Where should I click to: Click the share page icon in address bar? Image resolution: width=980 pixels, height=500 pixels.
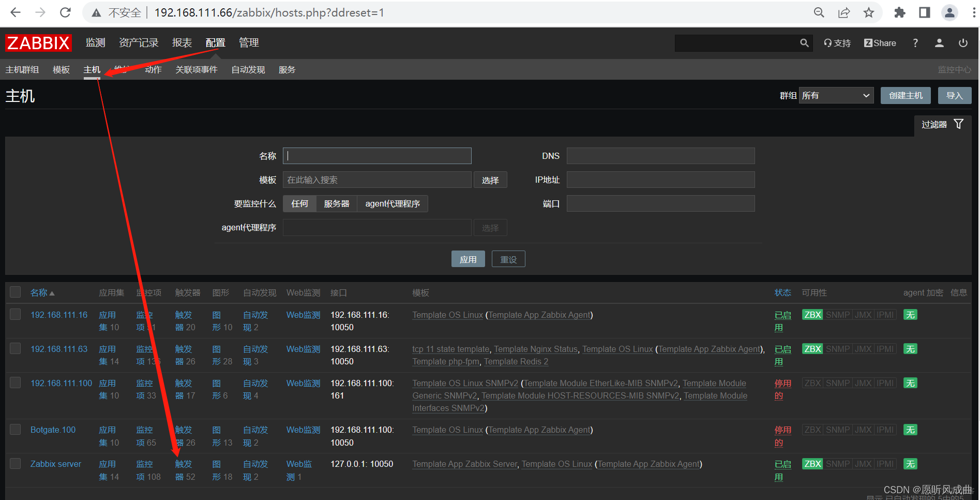tap(844, 12)
